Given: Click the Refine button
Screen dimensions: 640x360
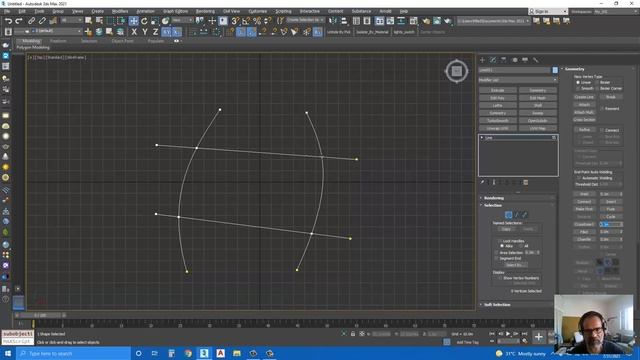Looking at the screenshot, I should pos(584,129).
